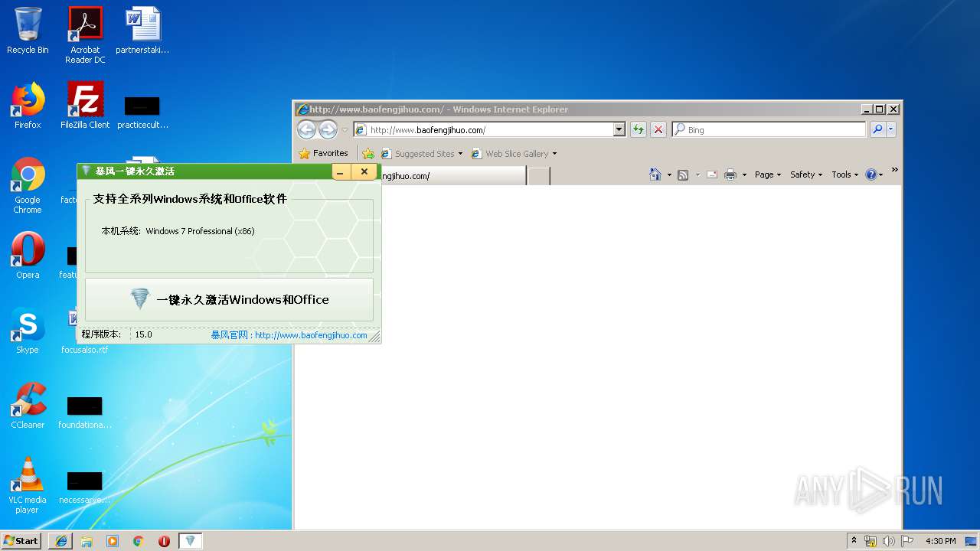
Task: Click the Read Mail envelope icon
Action: coord(712,174)
